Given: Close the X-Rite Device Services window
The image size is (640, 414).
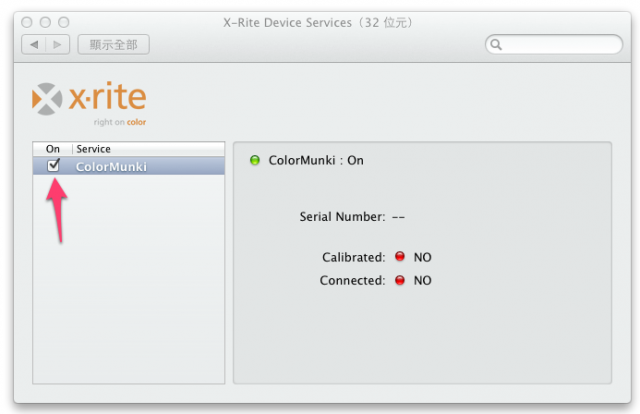Looking at the screenshot, I should tap(27, 22).
